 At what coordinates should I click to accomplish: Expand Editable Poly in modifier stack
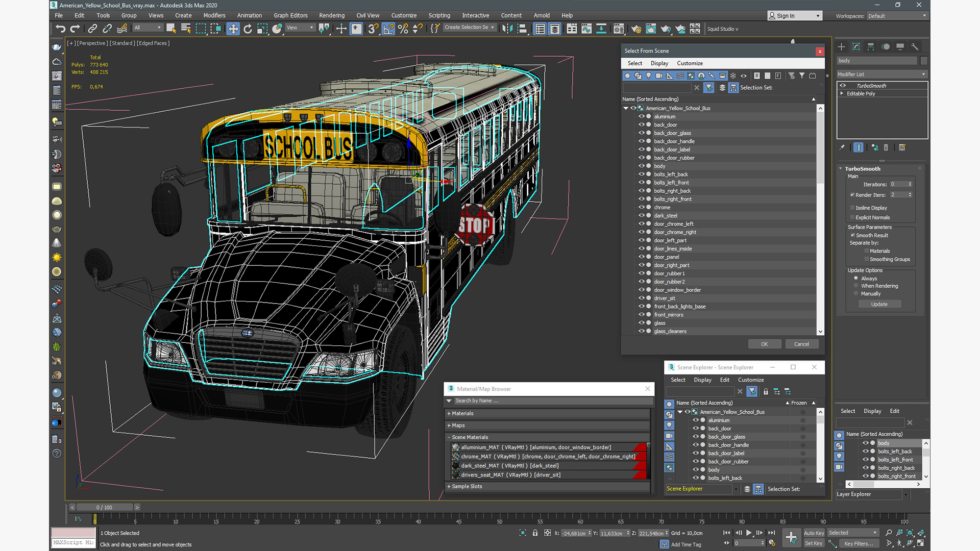pos(842,93)
